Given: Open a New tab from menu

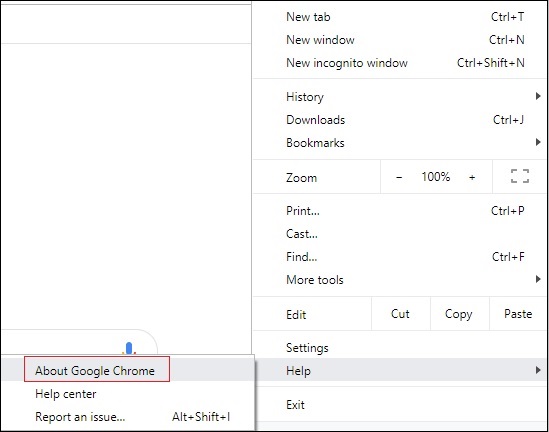Looking at the screenshot, I should tap(399, 17).
